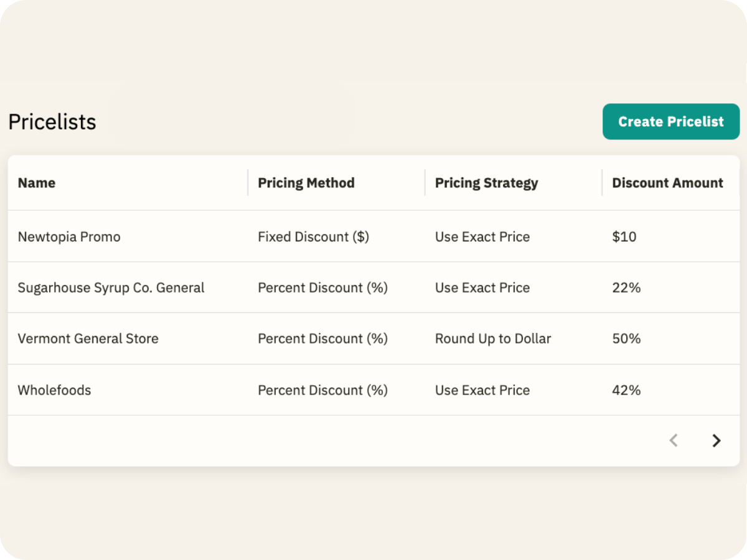Sort by the Name column header
Image resolution: width=747 pixels, height=560 pixels.
click(x=37, y=183)
